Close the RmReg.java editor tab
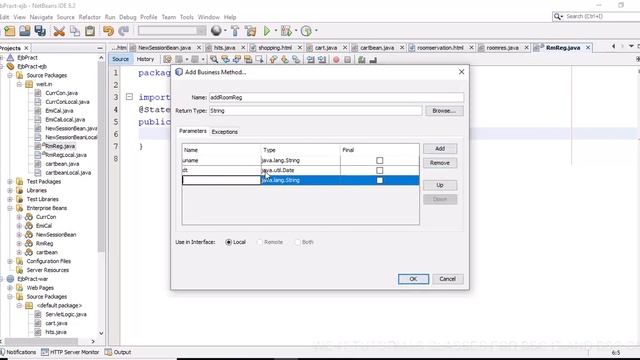Image resolution: width=640 pixels, height=360 pixels. point(588,48)
